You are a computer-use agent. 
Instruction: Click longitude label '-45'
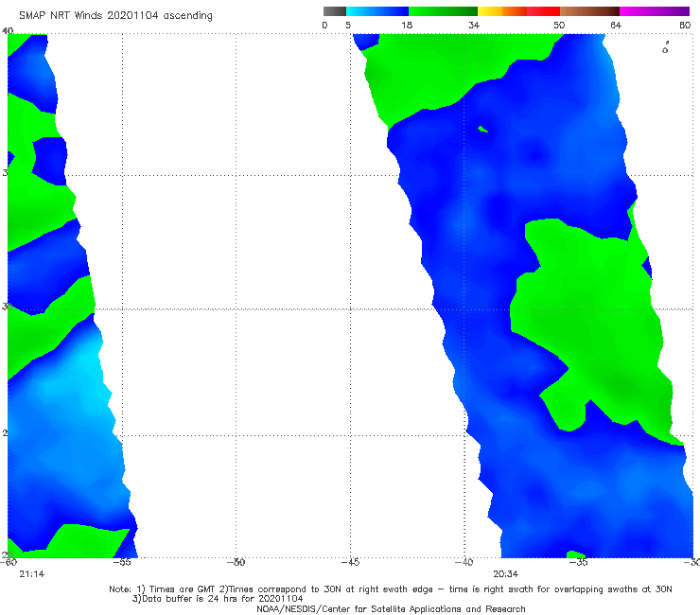pos(350,562)
